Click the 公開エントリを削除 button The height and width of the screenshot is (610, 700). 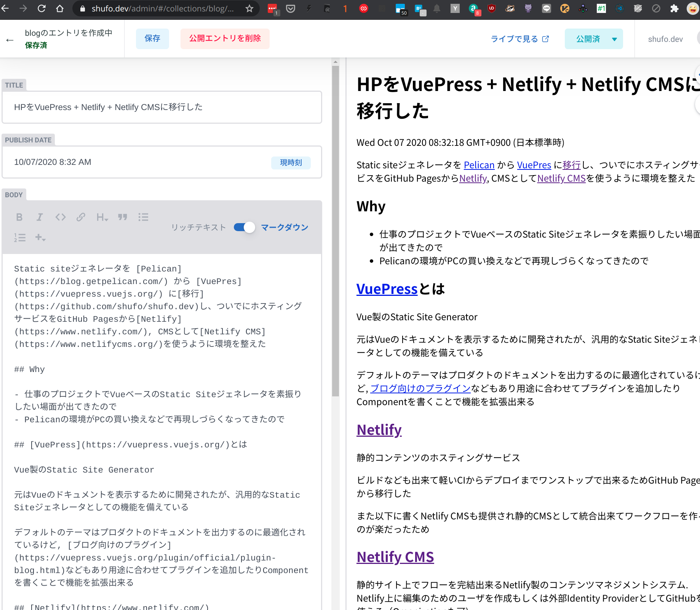click(225, 38)
